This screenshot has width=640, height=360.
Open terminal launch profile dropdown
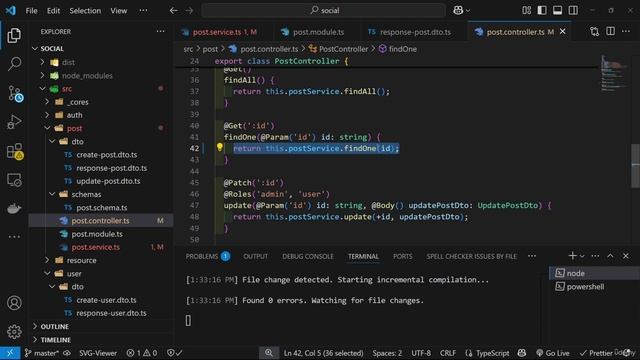[x=582, y=256]
